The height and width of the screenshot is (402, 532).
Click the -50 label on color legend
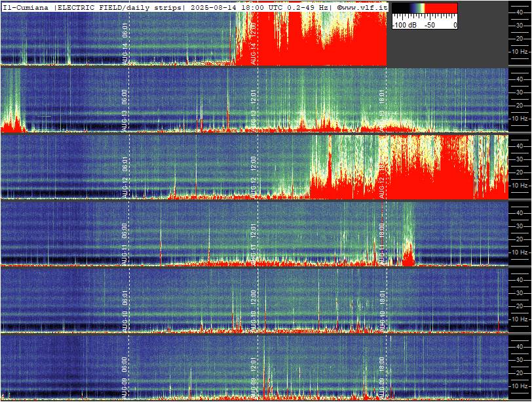(x=430, y=25)
